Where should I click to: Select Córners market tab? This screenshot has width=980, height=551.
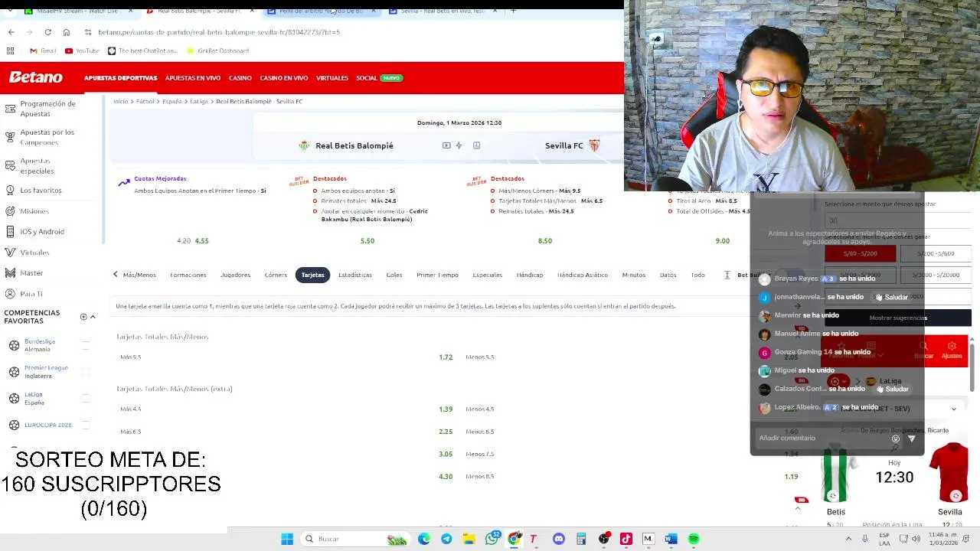[276, 275]
